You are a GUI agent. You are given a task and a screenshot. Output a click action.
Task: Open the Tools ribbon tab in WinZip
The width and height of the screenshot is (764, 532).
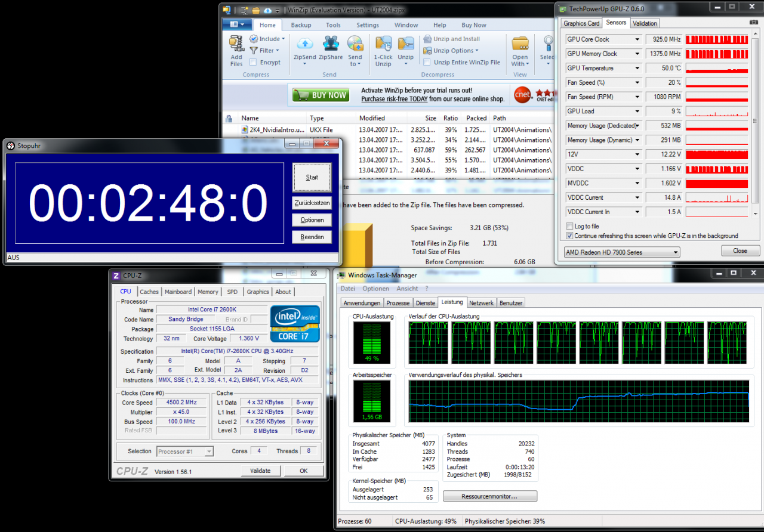[x=333, y=25]
